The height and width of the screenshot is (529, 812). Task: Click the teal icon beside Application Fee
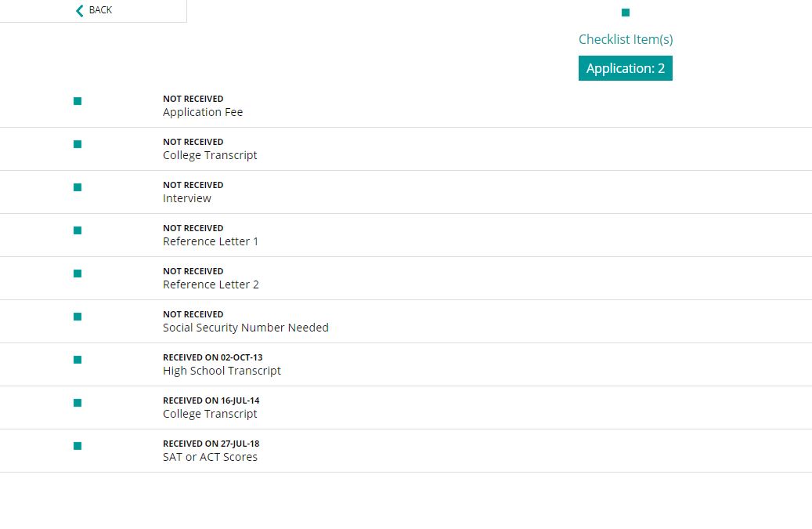[x=78, y=101]
